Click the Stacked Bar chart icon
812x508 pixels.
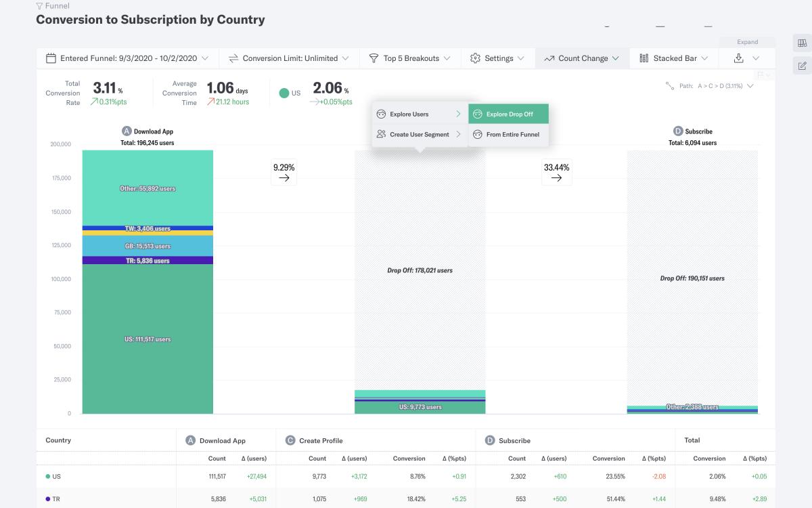point(644,58)
